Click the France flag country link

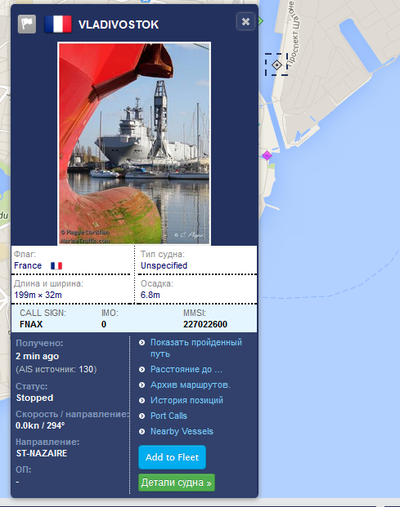(x=28, y=266)
